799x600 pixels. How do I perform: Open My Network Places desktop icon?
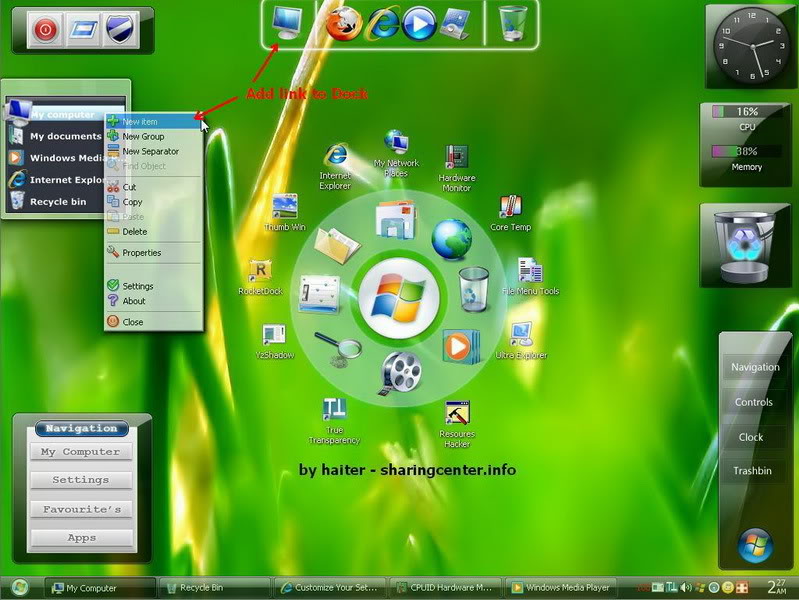(x=396, y=154)
